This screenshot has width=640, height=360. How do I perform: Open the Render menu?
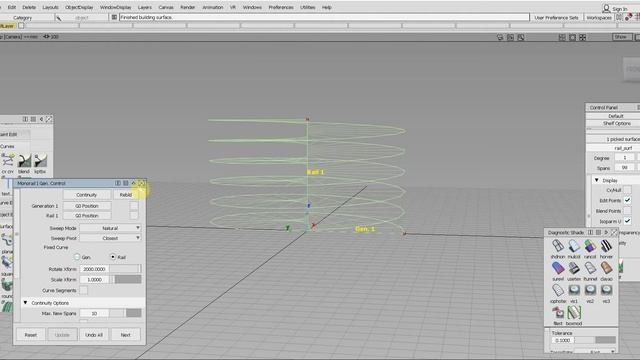(x=187, y=7)
